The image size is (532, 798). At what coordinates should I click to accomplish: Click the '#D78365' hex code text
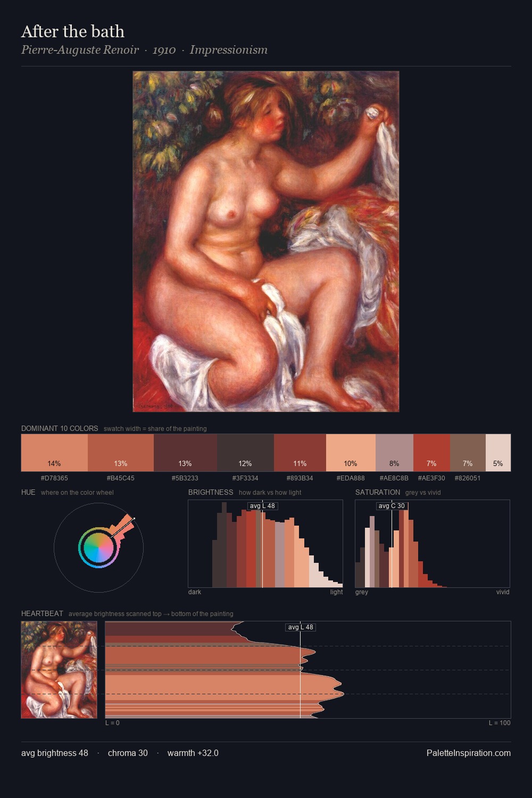[54, 478]
